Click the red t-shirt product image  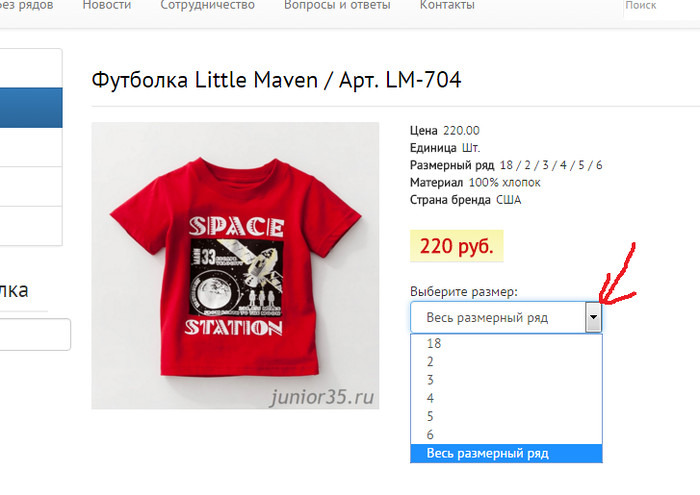click(235, 265)
